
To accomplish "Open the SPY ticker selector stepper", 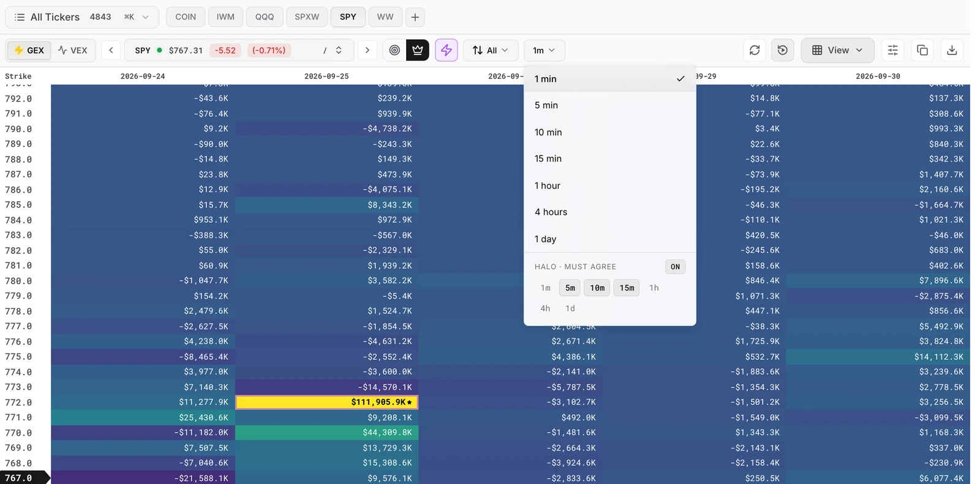I will [x=338, y=50].
